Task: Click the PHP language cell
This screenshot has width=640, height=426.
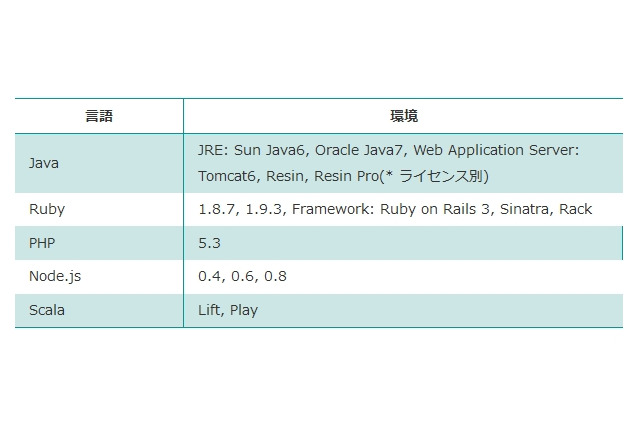Action: [x=99, y=243]
